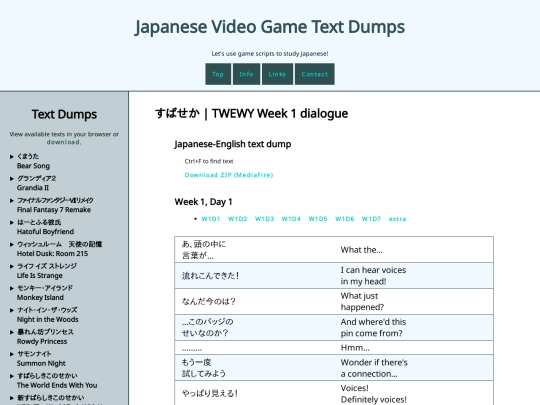
Task: Open the Contact navigation button
Action: [314, 74]
